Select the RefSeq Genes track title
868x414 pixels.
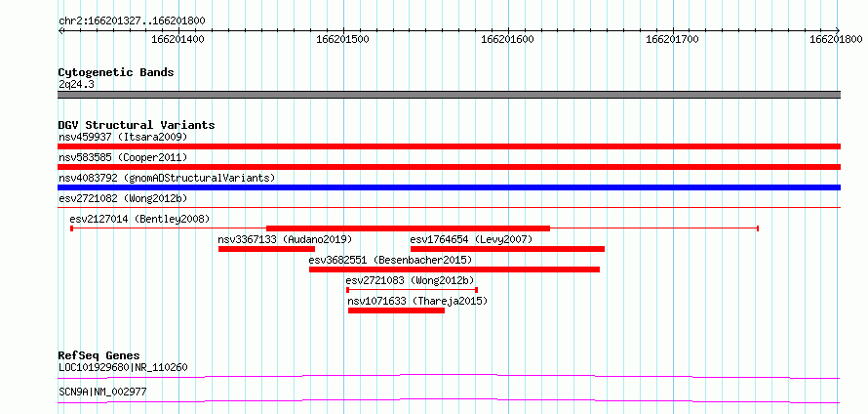(99, 355)
